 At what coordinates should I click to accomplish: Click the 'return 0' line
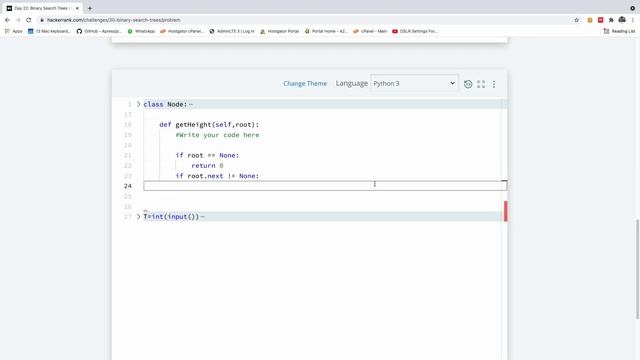point(207,166)
